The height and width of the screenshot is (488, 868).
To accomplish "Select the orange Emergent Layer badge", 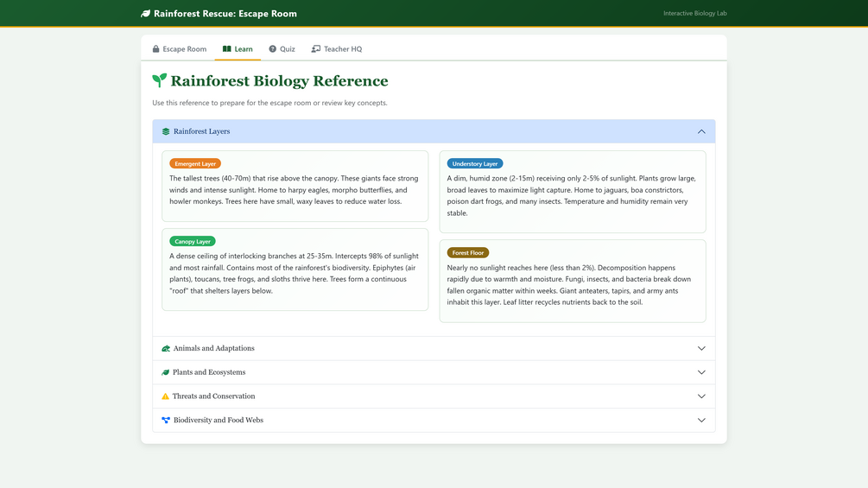I will point(195,164).
